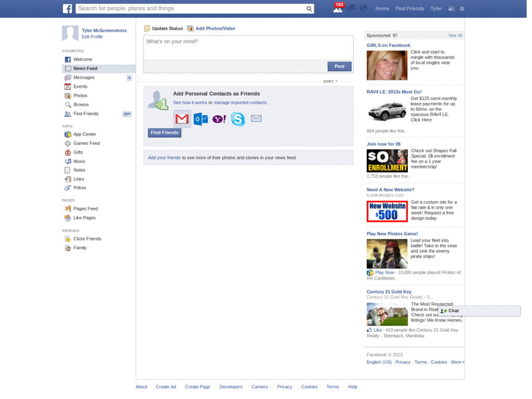
Task: Click the Post button
Action: click(339, 66)
